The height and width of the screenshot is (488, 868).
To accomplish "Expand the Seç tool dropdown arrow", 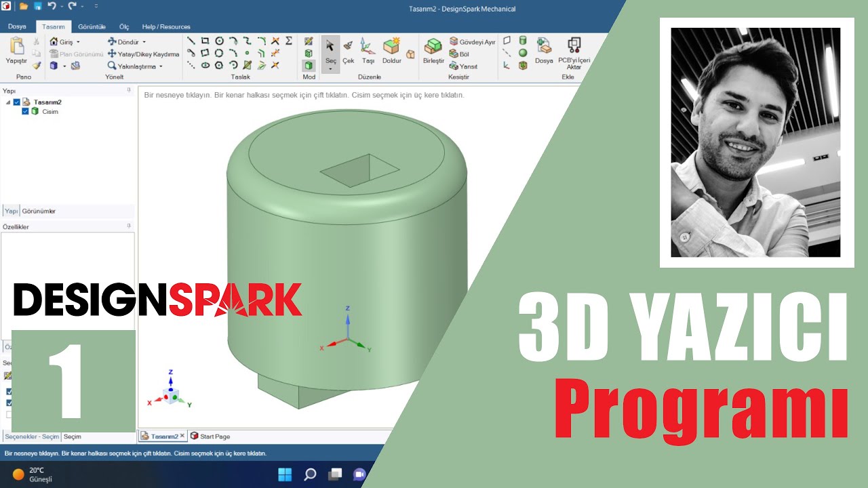I will pyautogui.click(x=330, y=69).
